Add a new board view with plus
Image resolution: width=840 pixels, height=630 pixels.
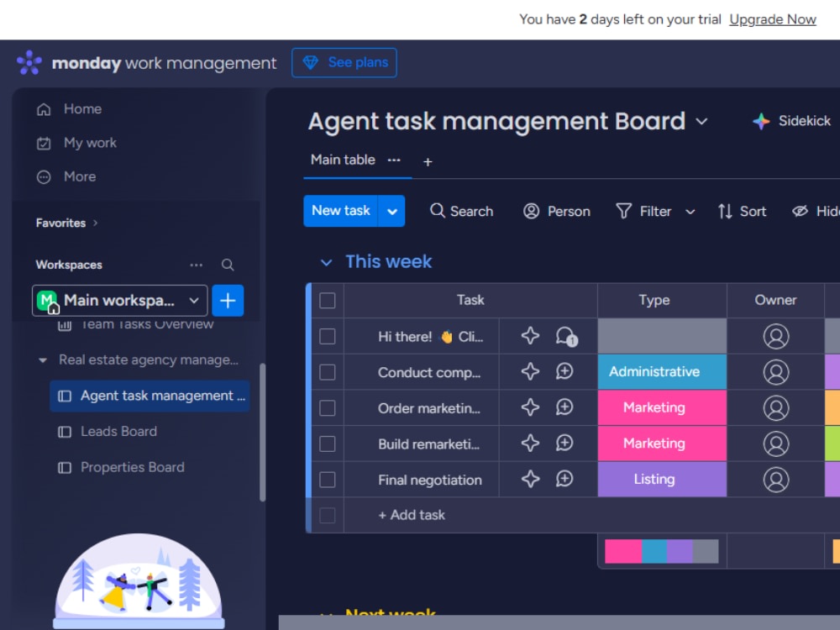coord(428,162)
